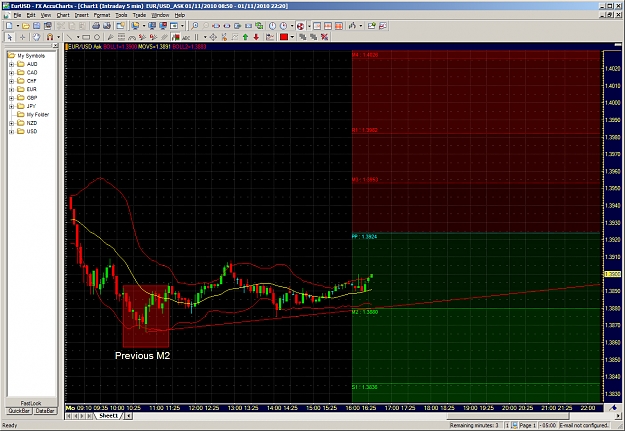Open the Chart menu
The image size is (625, 431).
[63, 15]
